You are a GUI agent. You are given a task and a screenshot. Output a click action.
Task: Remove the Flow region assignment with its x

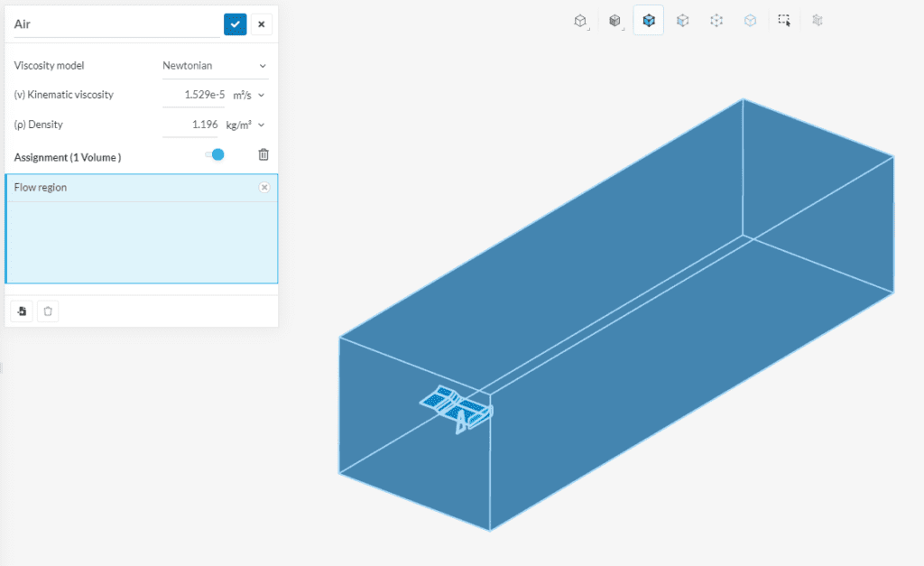[263, 187]
